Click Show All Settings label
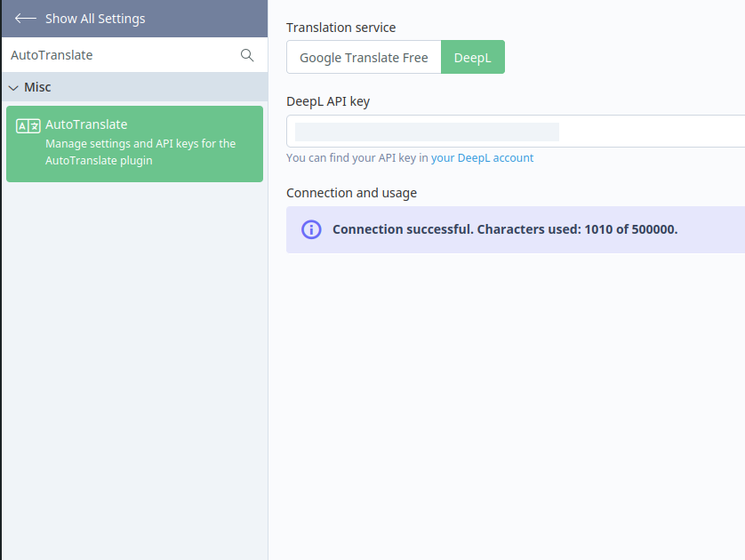The width and height of the screenshot is (745, 560). tap(95, 19)
